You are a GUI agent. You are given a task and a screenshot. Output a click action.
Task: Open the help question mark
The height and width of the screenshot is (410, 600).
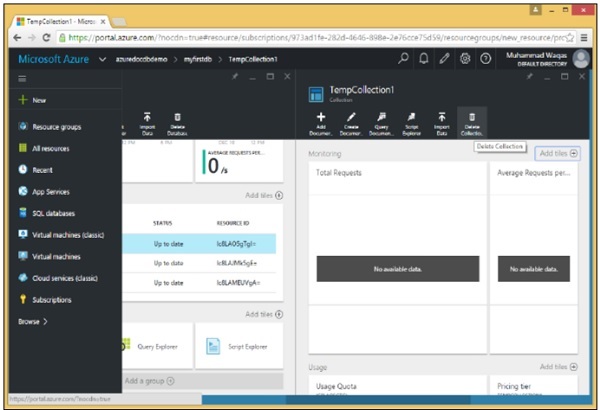(486, 59)
